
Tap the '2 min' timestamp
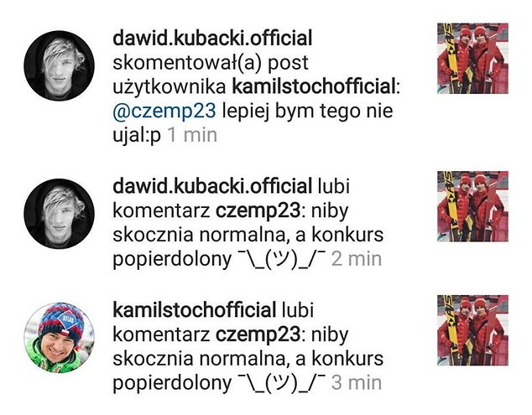[x=357, y=259]
